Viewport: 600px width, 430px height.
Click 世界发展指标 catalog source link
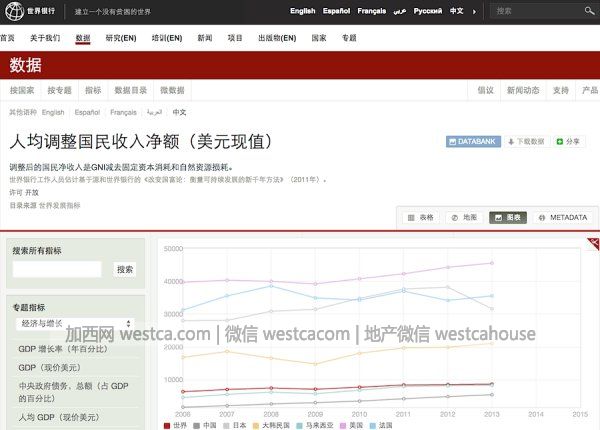[59, 205]
